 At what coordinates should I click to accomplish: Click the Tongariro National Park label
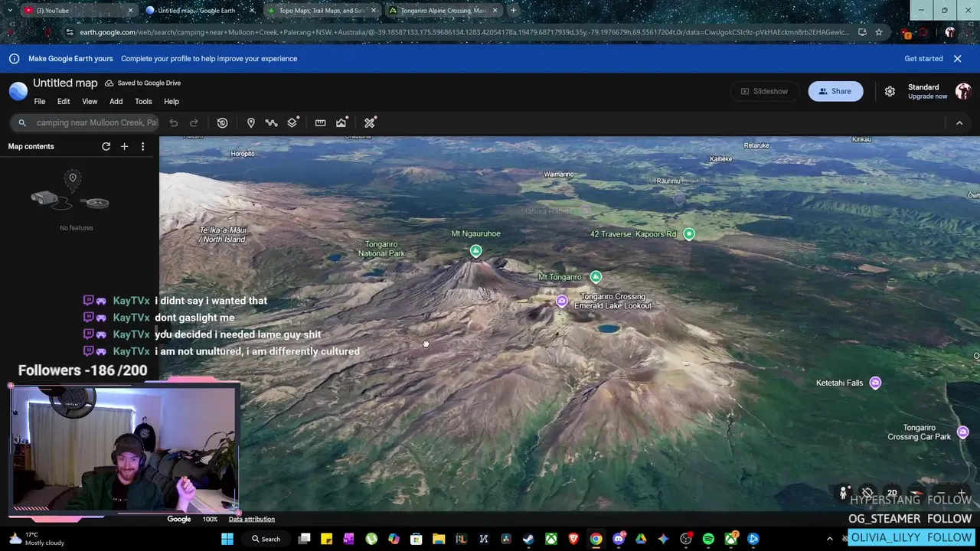(381, 249)
